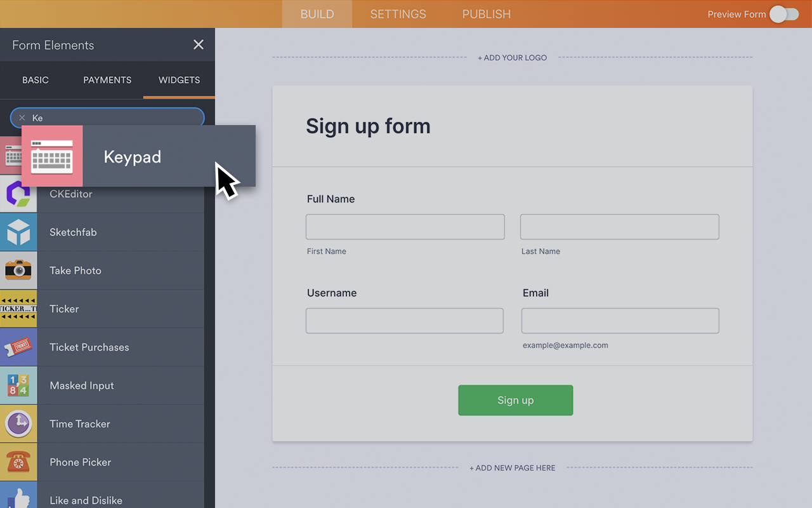Open the PAYMENTS elements tab

point(107,80)
